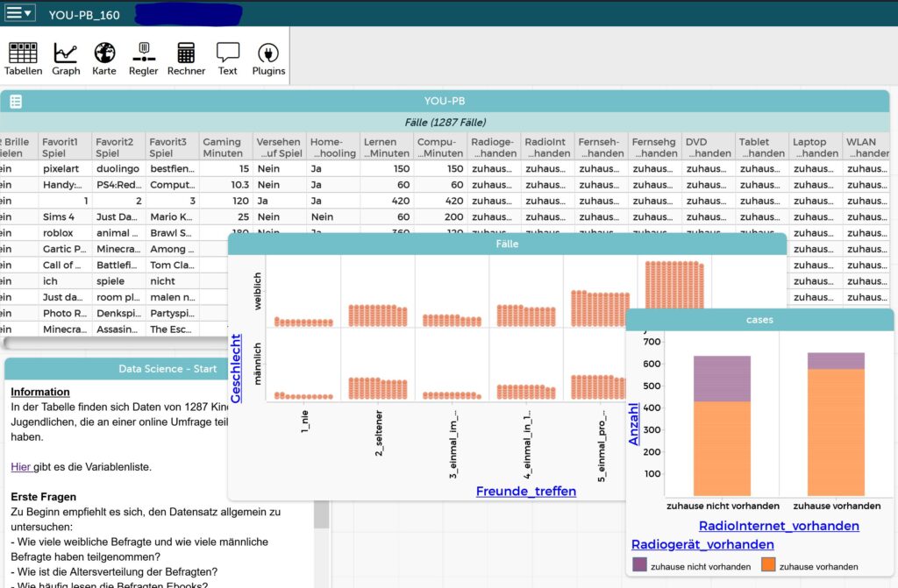Open the Plugins menu

point(268,58)
